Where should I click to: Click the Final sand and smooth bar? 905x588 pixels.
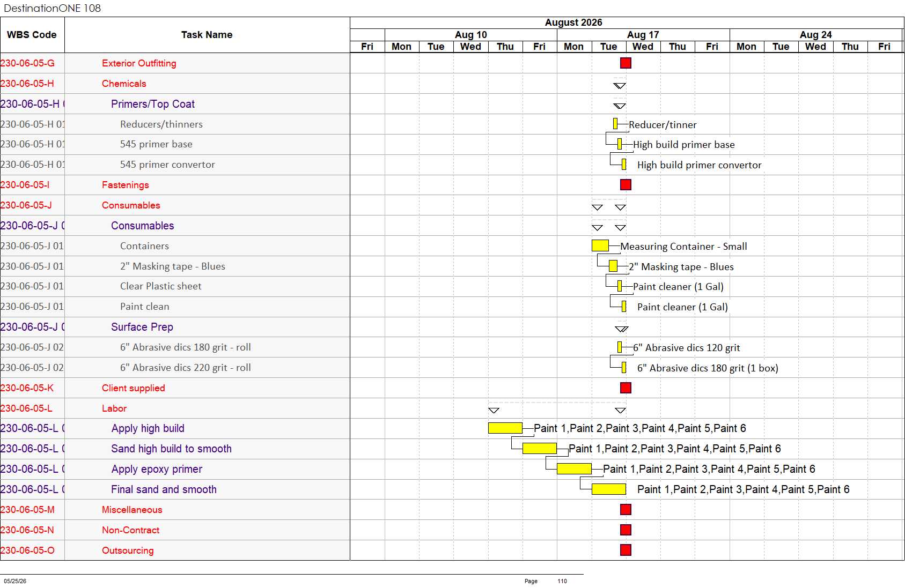(609, 489)
